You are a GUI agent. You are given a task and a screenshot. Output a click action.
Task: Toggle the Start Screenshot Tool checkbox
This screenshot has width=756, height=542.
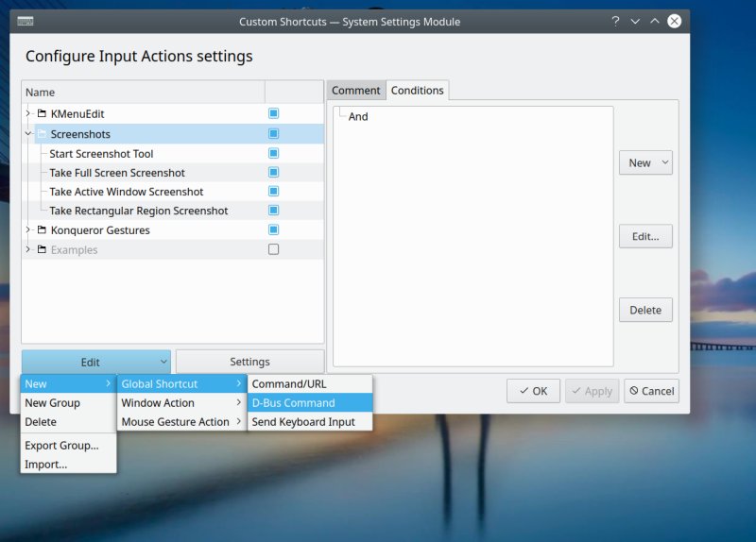[274, 153]
